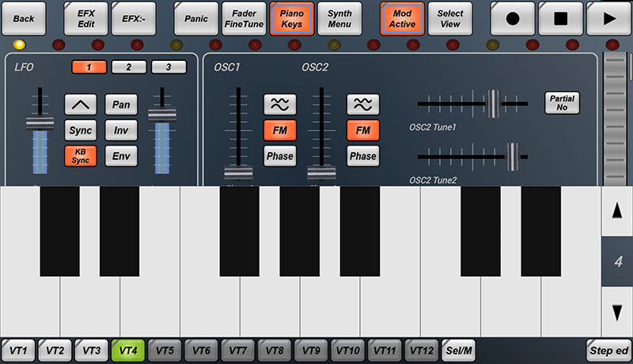Select voice track VT10
The image size is (633, 364).
click(x=348, y=351)
